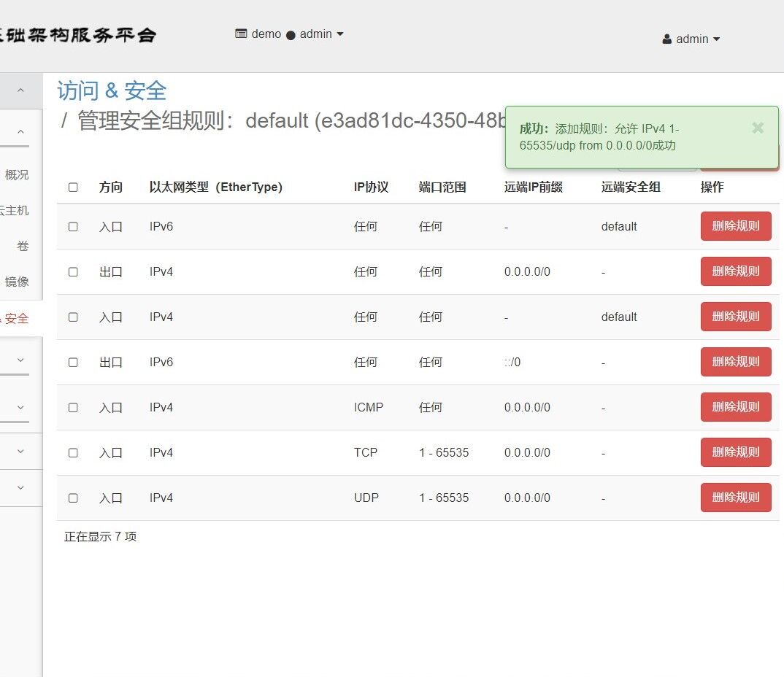
Task: Open the 访问 & 安全 breadcrumb link
Action: click(112, 91)
